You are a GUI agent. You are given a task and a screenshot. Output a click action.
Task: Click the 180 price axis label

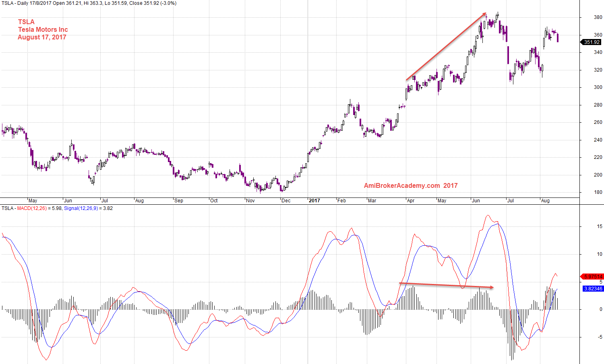(x=598, y=192)
